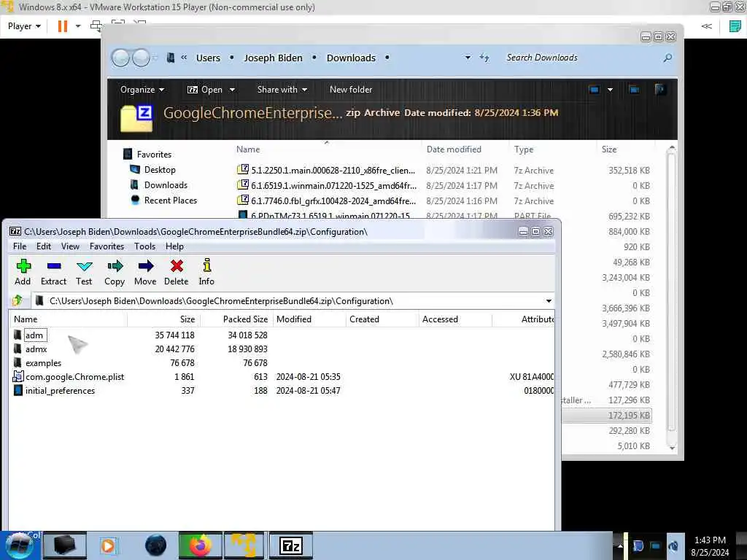This screenshot has height=560, width=747.
Task: Click New folder in Explorer toolbar
Action: pos(351,90)
